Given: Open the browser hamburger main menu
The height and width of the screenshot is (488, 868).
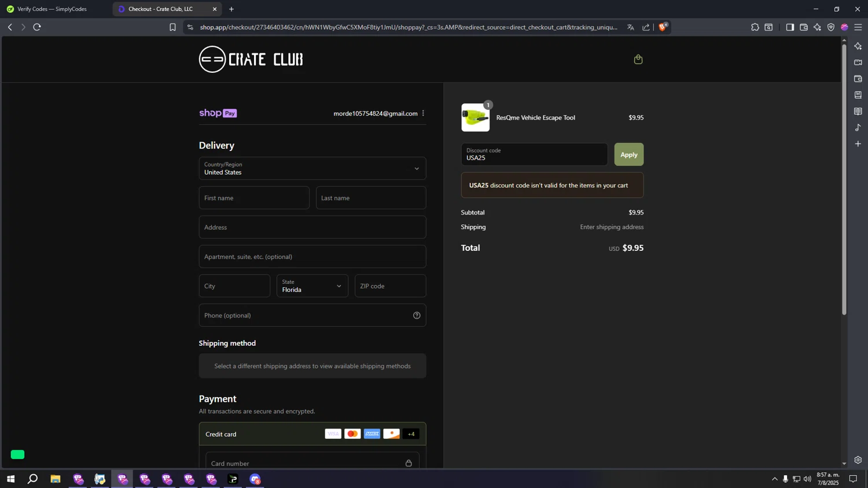Looking at the screenshot, I should tap(858, 27).
